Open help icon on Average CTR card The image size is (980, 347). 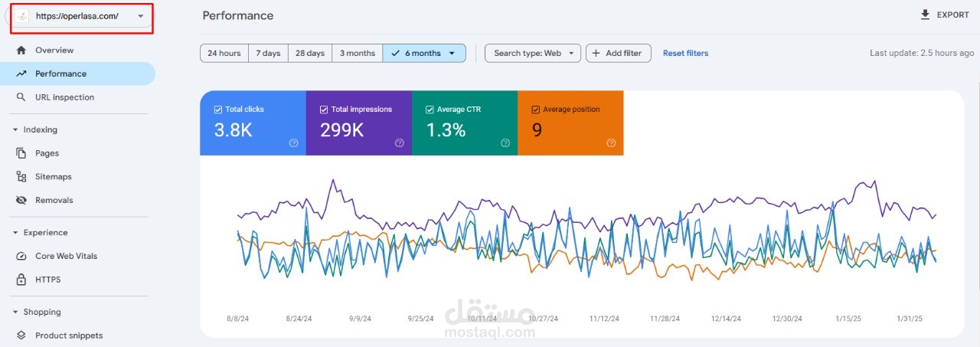pyautogui.click(x=505, y=143)
